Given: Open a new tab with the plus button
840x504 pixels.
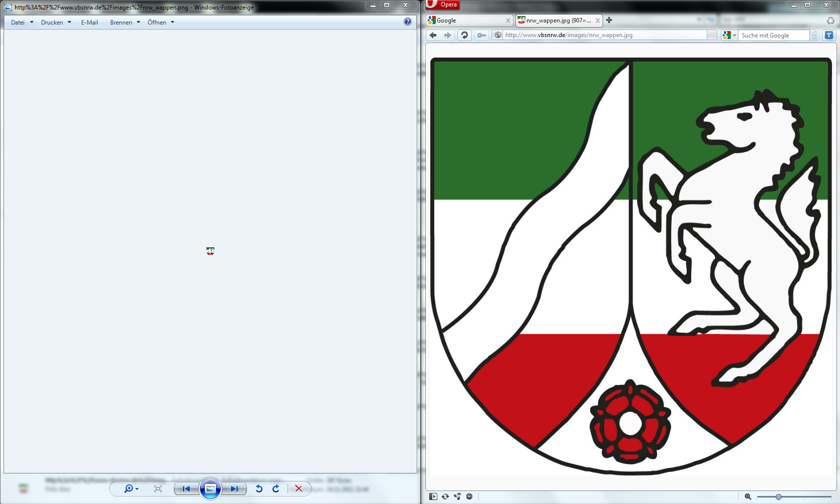Looking at the screenshot, I should click(609, 20).
